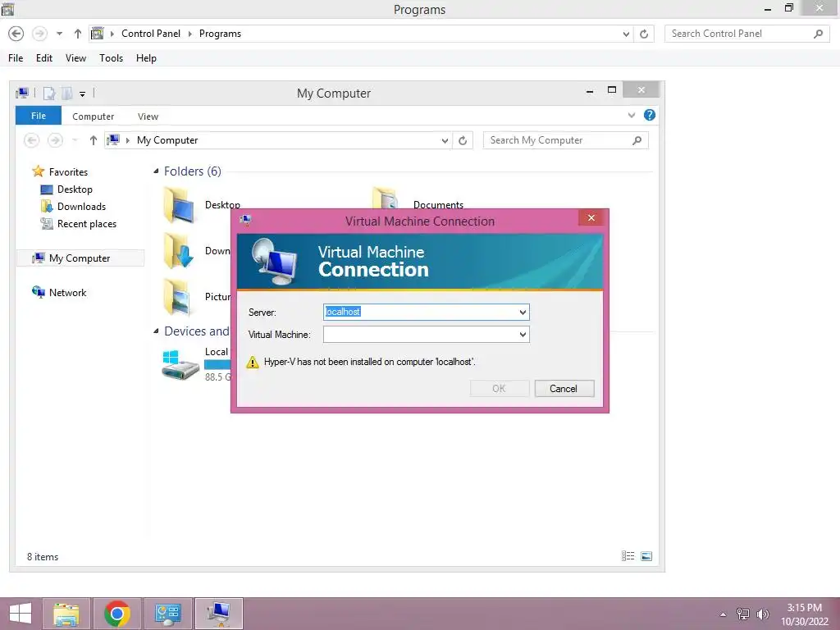Open the Computer ribbon tab

pos(94,116)
